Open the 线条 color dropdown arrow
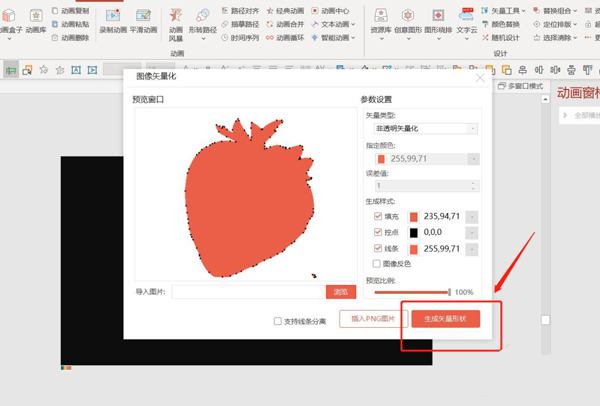The image size is (600, 406). pyautogui.click(x=472, y=249)
